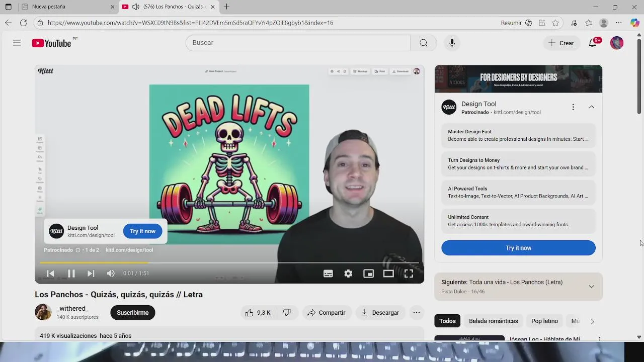Open more actions ellipsis below video
This screenshot has width=644, height=362.
(417, 313)
